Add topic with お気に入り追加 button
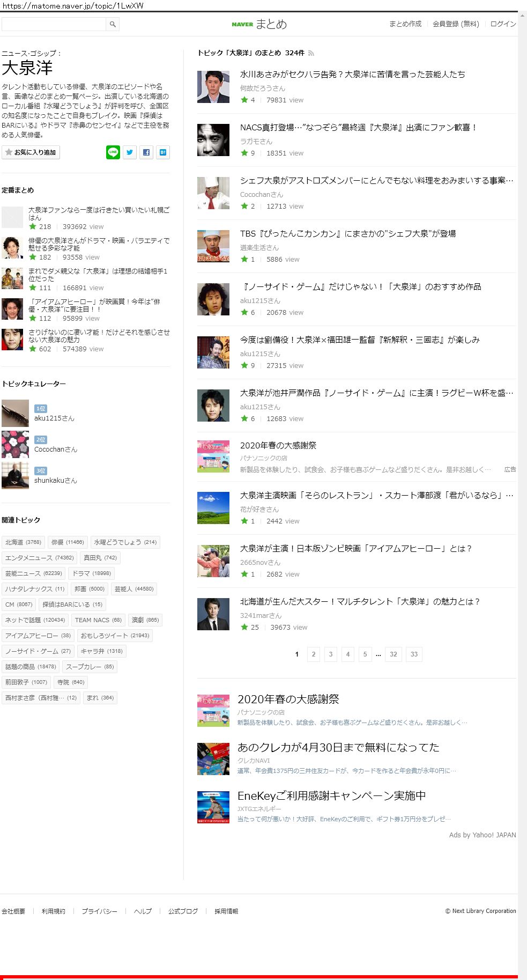Image resolution: width=527 pixels, height=980 pixels. click(x=31, y=152)
